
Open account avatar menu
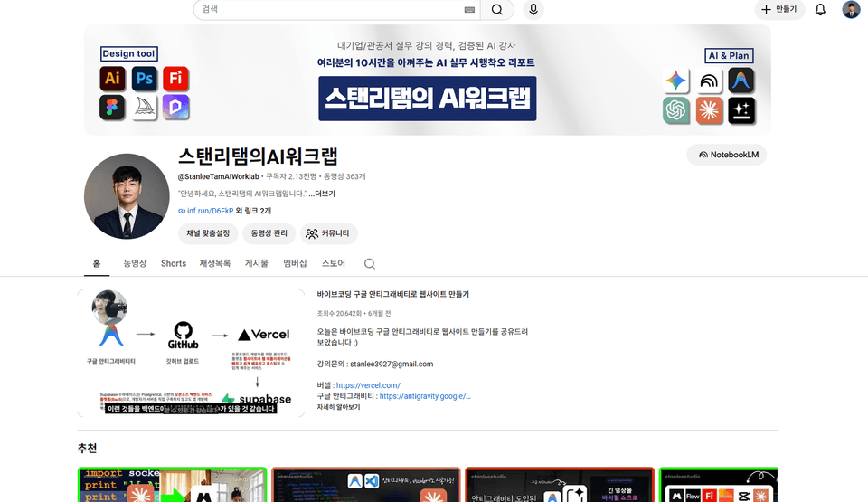click(x=851, y=9)
